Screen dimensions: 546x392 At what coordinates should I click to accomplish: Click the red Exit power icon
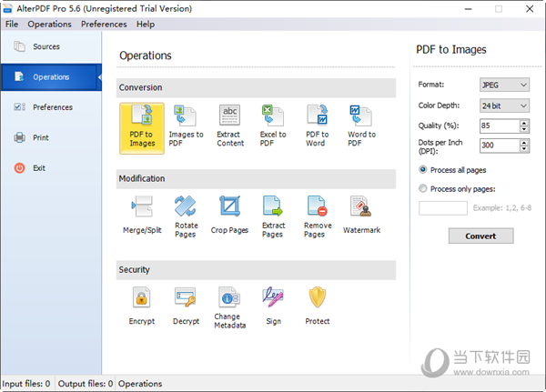pos(19,168)
